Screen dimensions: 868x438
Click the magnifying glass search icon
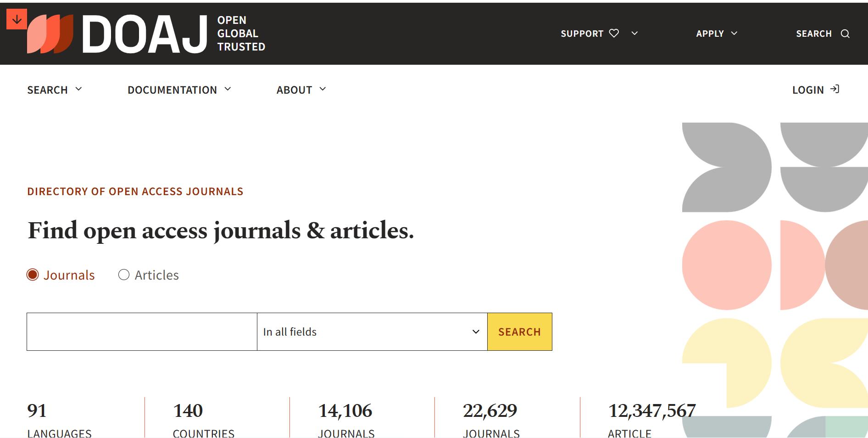pyautogui.click(x=845, y=34)
